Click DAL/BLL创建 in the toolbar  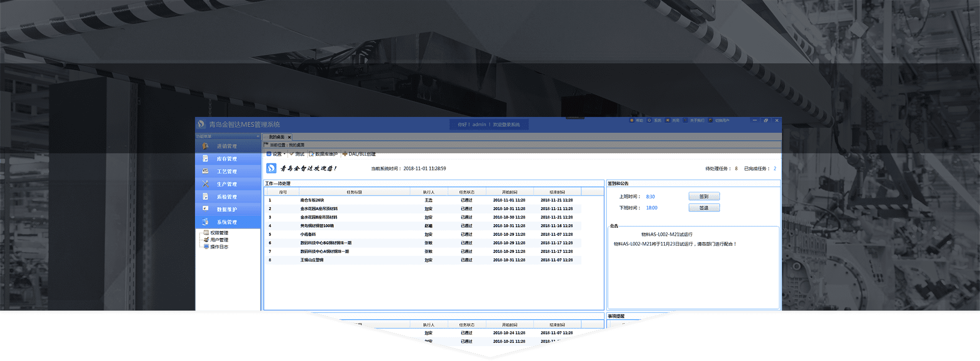tap(361, 154)
